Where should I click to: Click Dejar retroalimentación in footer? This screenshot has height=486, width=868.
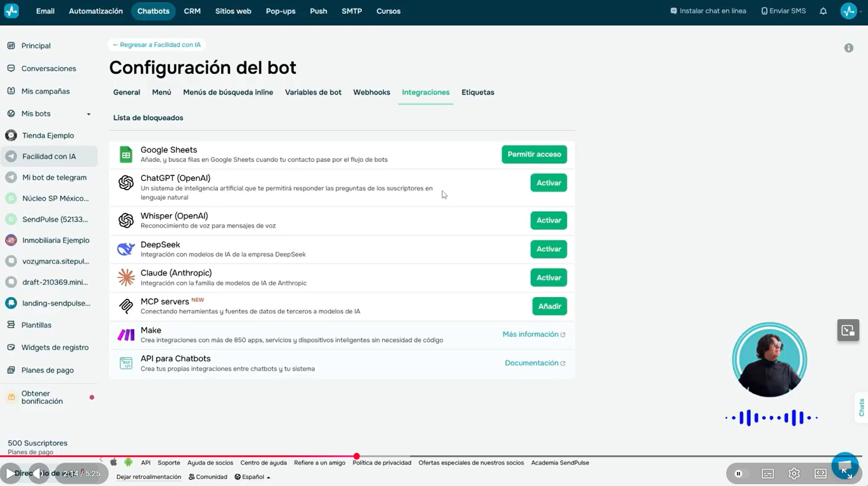click(149, 477)
